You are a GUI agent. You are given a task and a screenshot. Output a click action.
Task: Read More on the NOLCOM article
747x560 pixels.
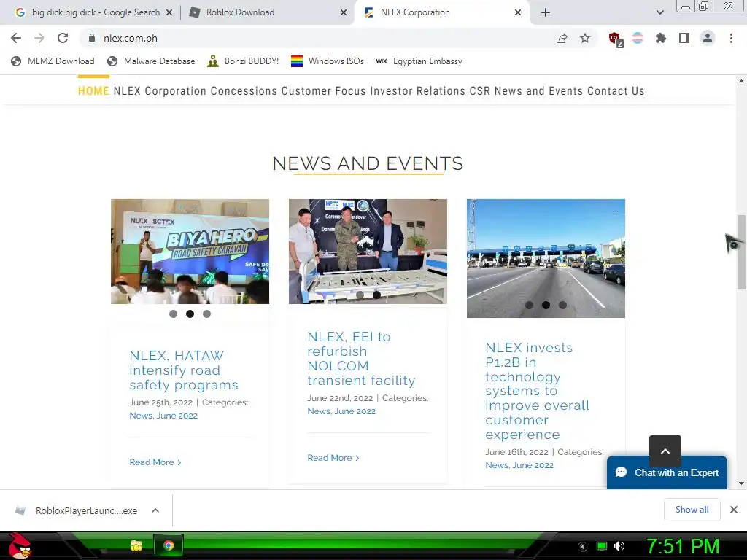pos(333,458)
